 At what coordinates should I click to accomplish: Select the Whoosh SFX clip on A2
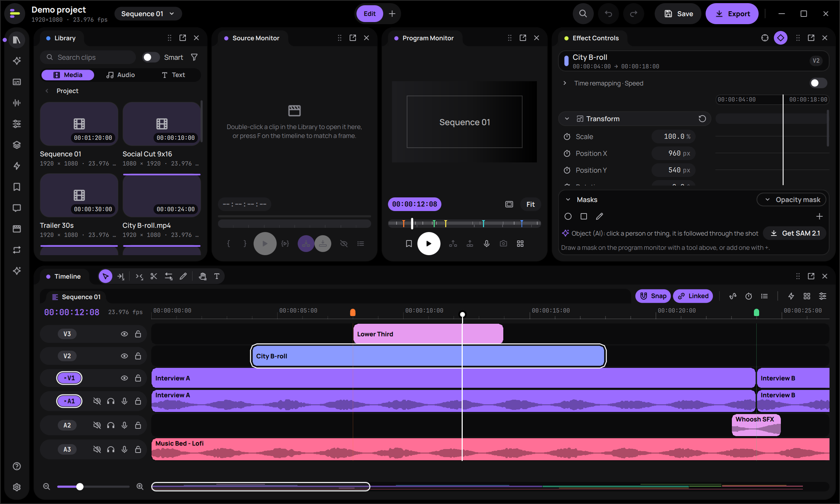point(756,425)
